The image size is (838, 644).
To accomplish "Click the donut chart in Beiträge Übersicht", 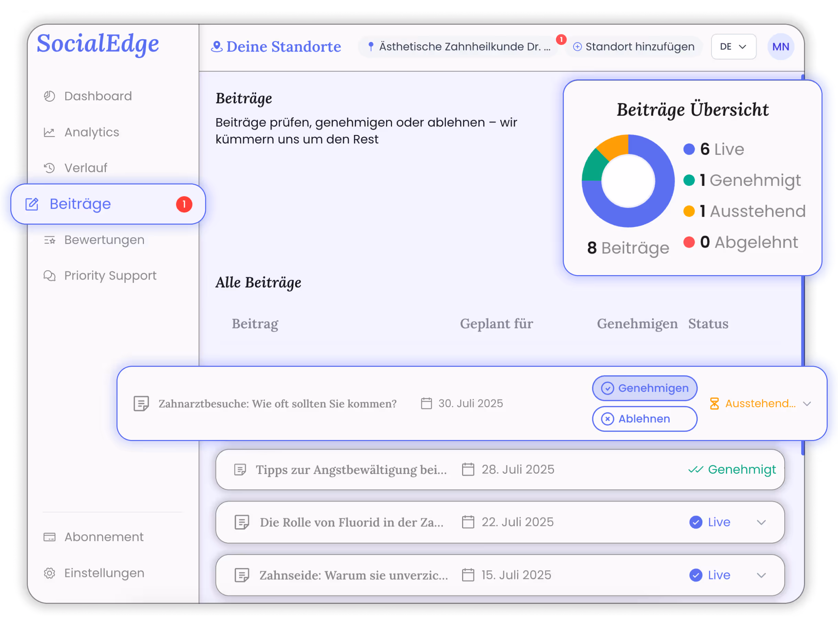I will coord(628,181).
